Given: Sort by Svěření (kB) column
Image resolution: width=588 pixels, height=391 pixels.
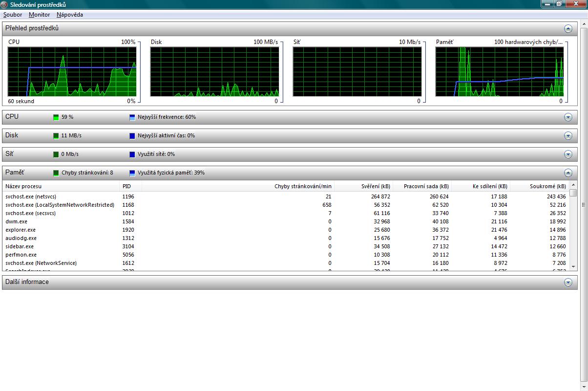Looking at the screenshot, I should point(363,186).
